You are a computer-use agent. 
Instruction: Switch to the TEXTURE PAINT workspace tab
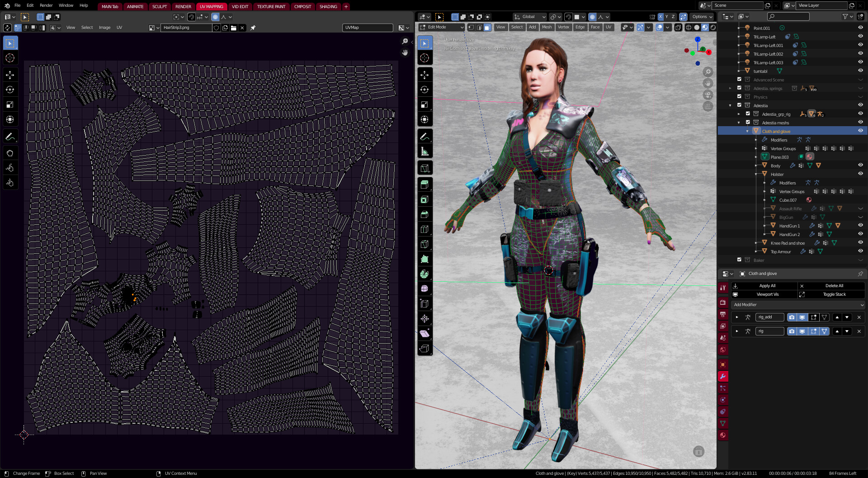click(271, 6)
